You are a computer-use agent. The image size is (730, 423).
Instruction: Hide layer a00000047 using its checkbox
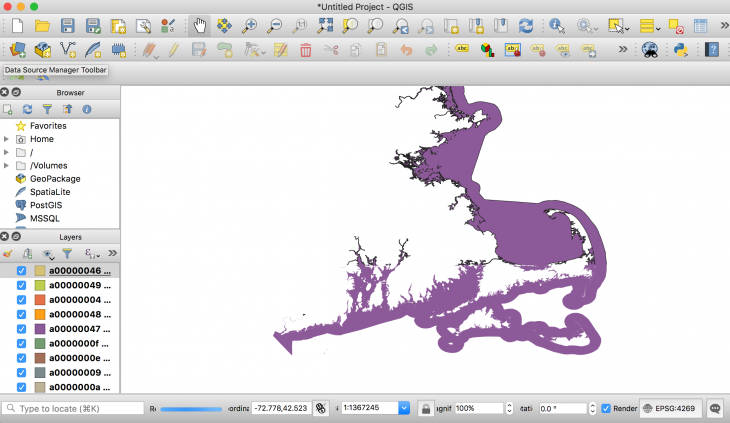click(x=22, y=328)
